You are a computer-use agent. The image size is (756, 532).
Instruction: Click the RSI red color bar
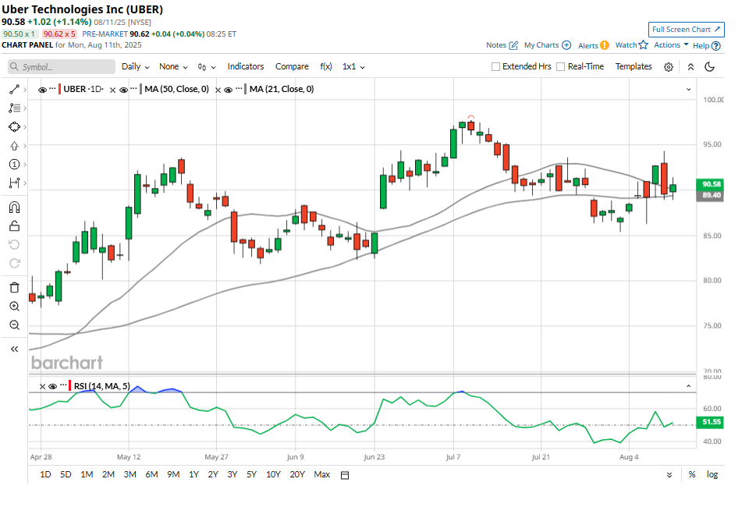tap(70, 386)
